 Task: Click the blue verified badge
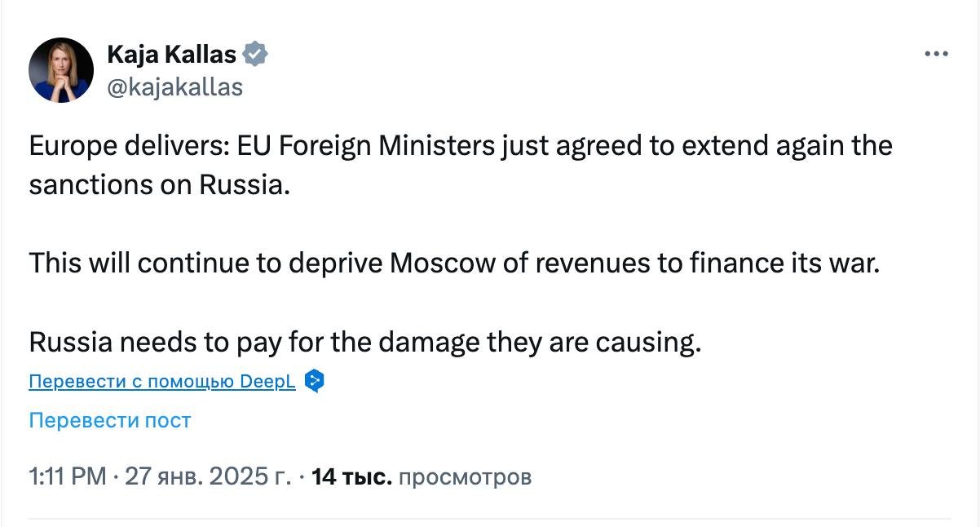256,55
